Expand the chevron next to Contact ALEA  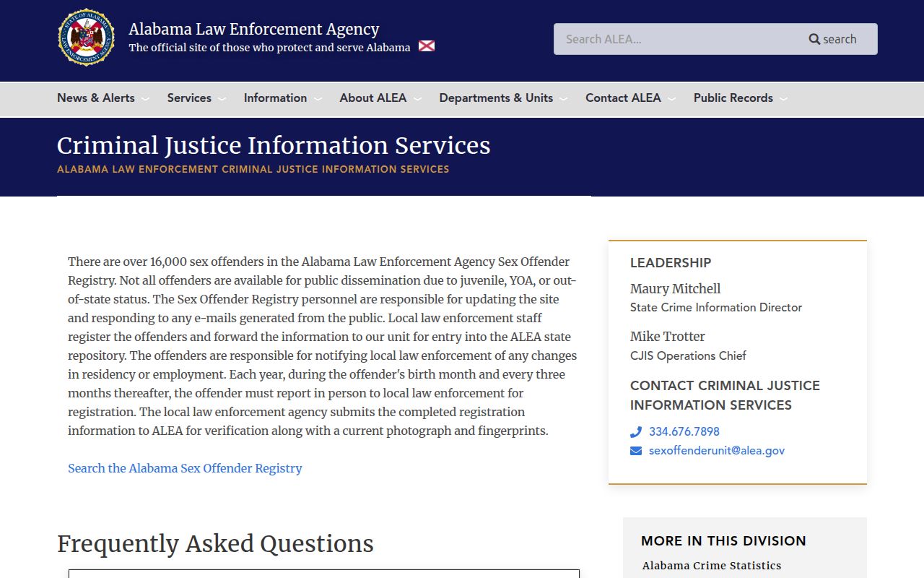[671, 99]
